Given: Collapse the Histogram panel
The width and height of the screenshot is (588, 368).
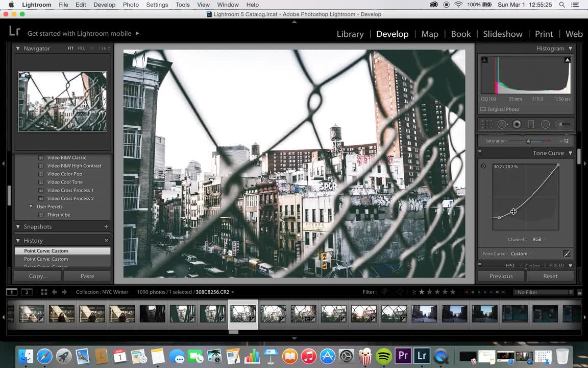Looking at the screenshot, I should click(x=570, y=49).
